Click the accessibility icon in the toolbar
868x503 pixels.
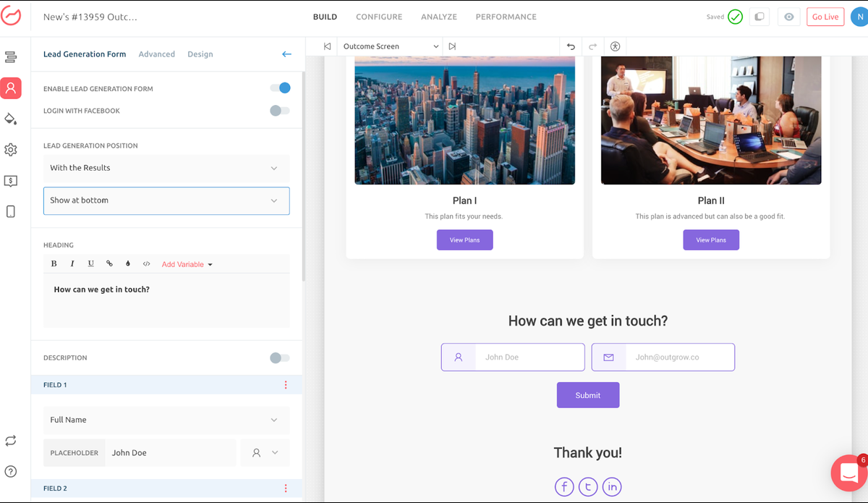click(x=615, y=46)
